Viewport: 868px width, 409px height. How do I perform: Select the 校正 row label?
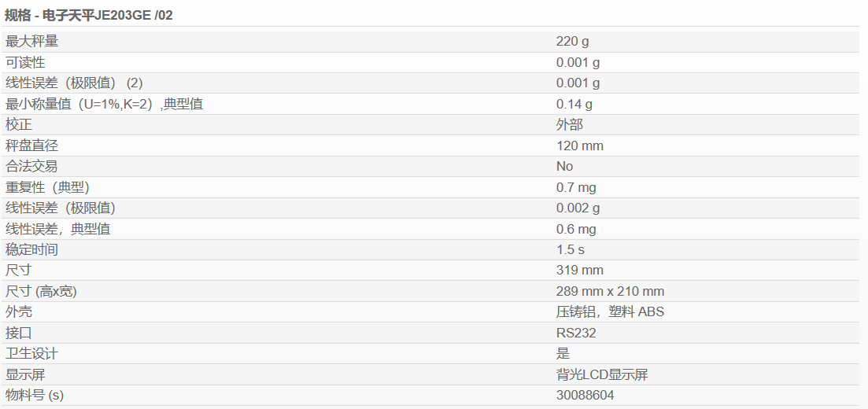coord(18,125)
